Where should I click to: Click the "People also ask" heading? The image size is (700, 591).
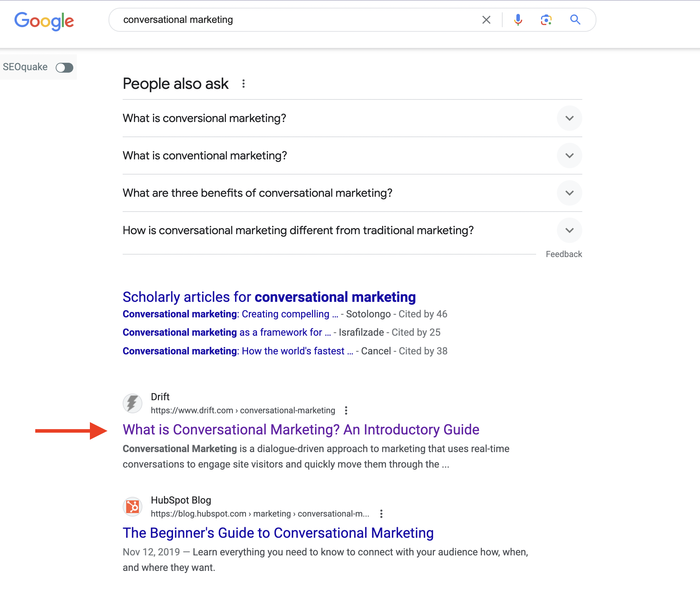coord(176,84)
